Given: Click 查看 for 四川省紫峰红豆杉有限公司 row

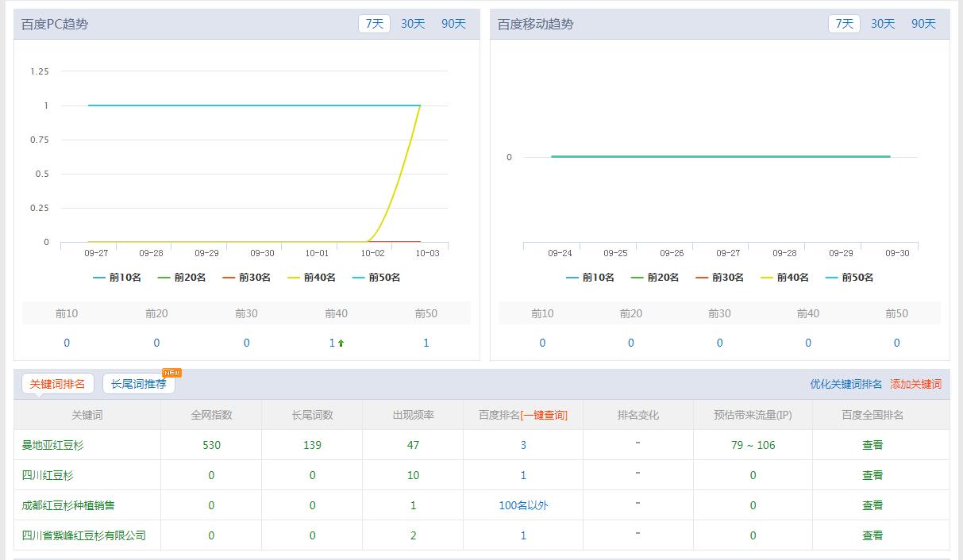Looking at the screenshot, I should tap(872, 535).
